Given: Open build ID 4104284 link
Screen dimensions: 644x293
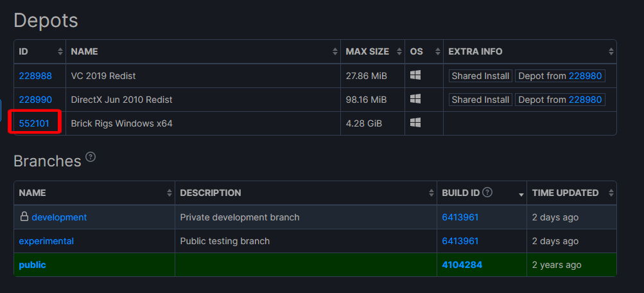Looking at the screenshot, I should click(462, 265).
